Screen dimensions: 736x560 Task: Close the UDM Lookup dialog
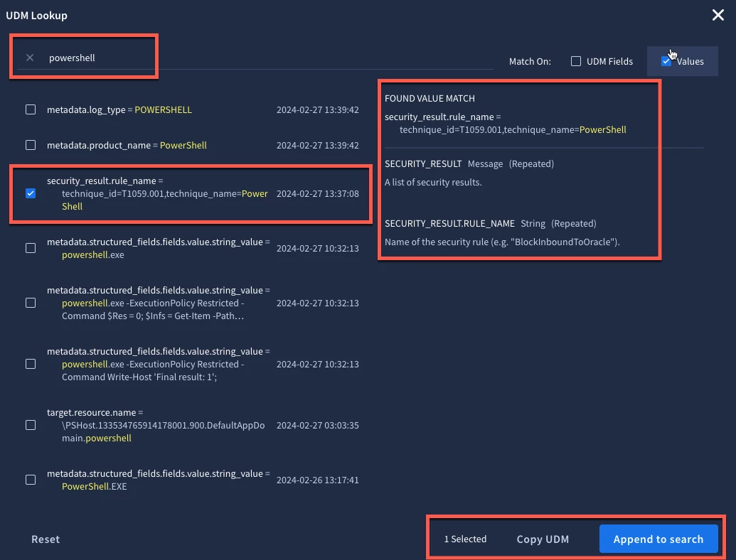(x=718, y=15)
